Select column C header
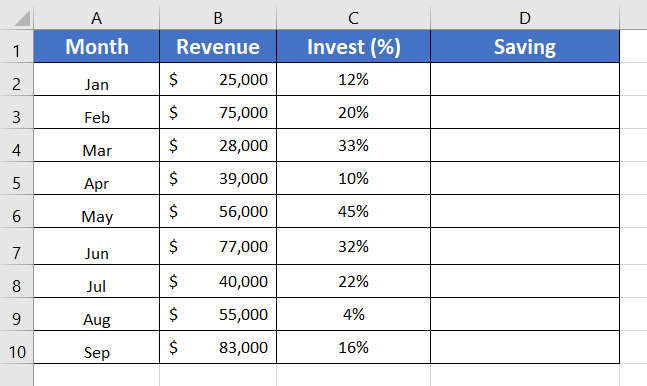Image resolution: width=647 pixels, height=386 pixels. (x=353, y=18)
